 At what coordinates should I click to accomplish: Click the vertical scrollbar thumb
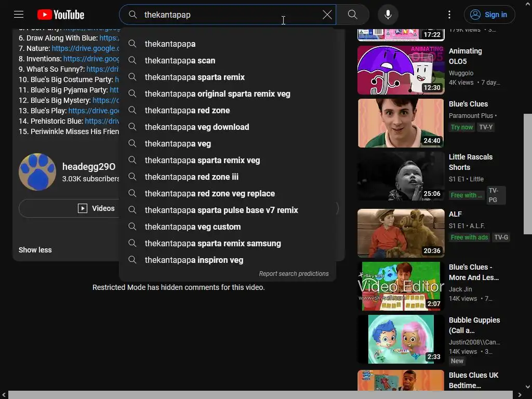(528, 174)
